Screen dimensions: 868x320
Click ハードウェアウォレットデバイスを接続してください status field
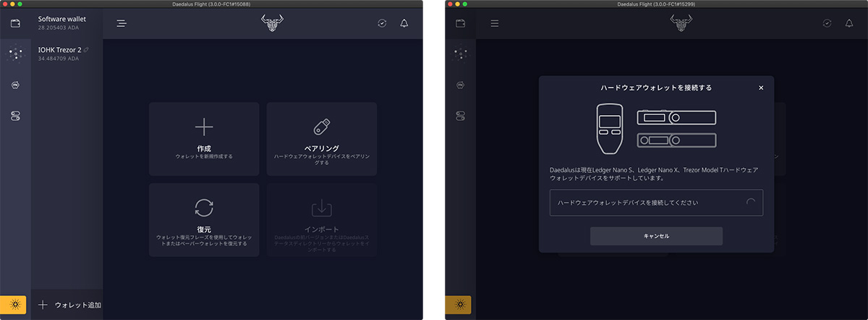656,203
